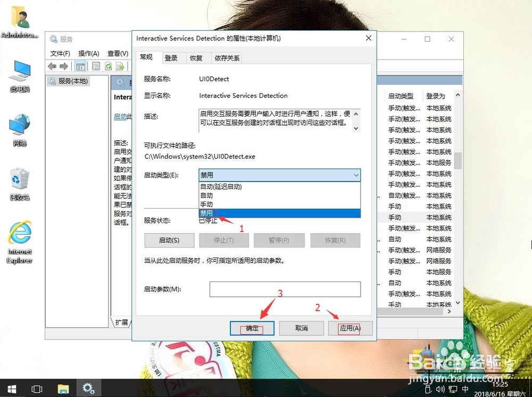Image resolution: width=532 pixels, height=397 pixels.
Task: Open the Windows Start menu
Action: pos(12,388)
